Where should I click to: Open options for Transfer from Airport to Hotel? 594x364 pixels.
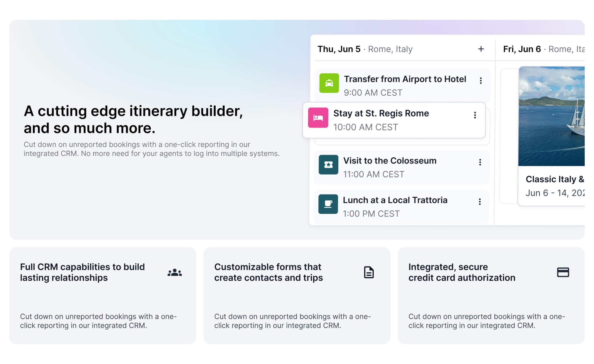[x=481, y=81]
